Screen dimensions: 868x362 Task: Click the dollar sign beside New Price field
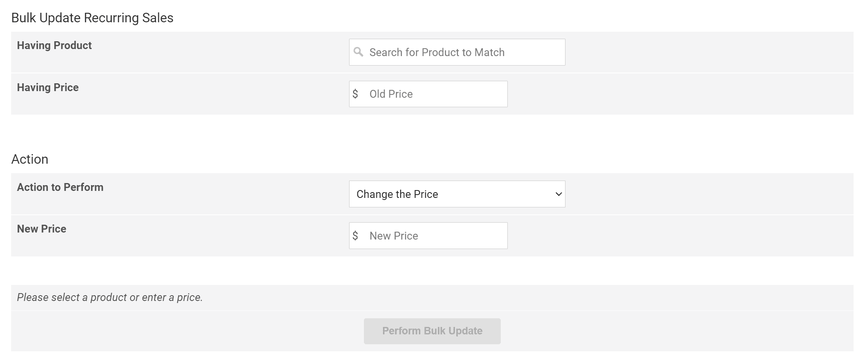tap(355, 236)
